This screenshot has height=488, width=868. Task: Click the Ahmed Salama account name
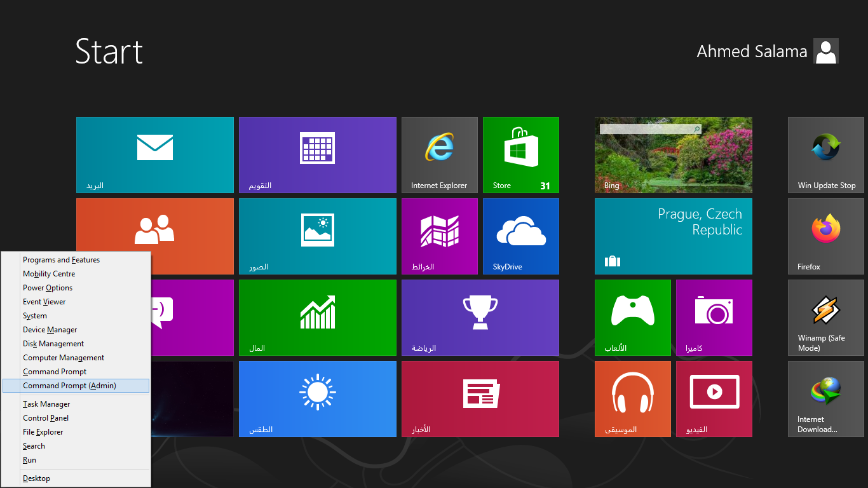pyautogui.click(x=752, y=51)
